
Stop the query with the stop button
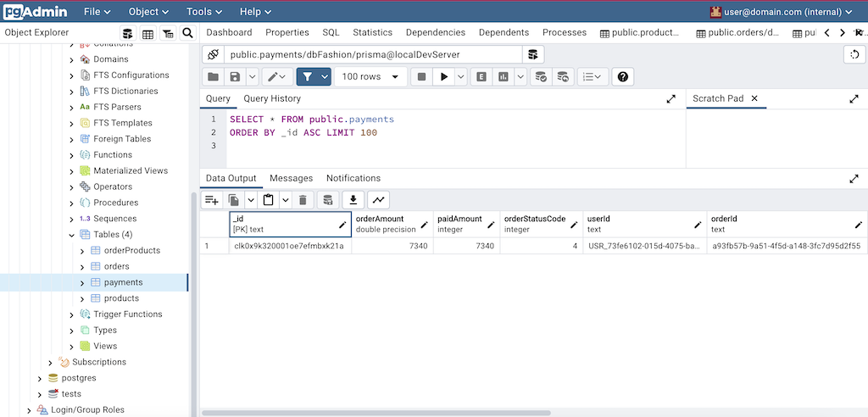click(x=422, y=77)
